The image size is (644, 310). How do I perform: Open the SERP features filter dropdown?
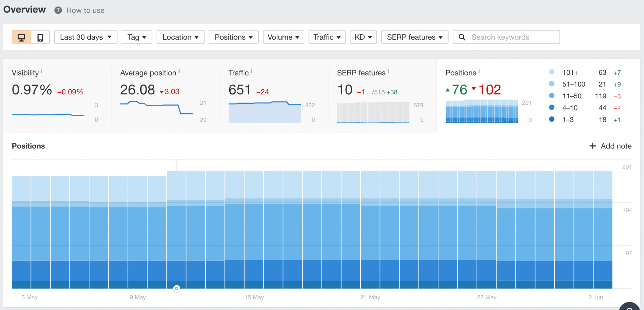[414, 37]
